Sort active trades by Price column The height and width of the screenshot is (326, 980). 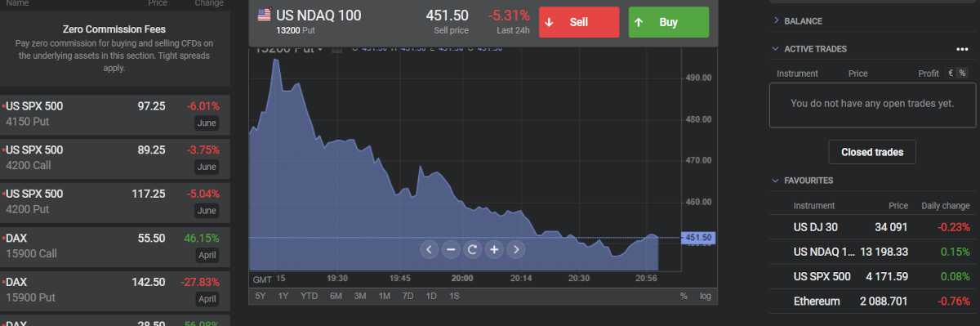point(857,74)
